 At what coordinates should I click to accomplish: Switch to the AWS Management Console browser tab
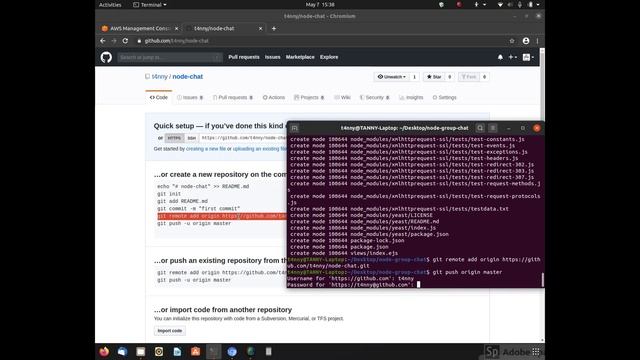tap(140, 29)
